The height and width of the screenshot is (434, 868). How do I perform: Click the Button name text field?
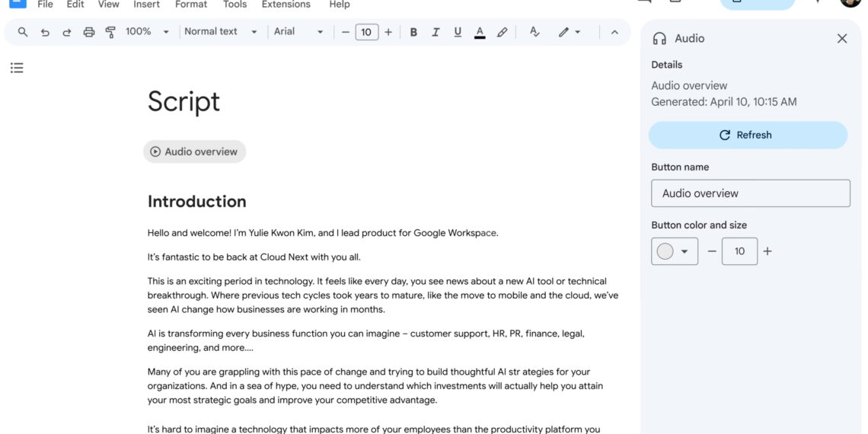tap(750, 193)
